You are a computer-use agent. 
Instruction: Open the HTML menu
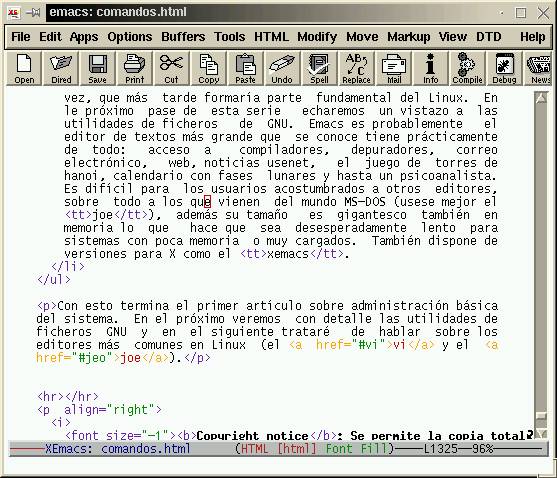tap(271, 37)
